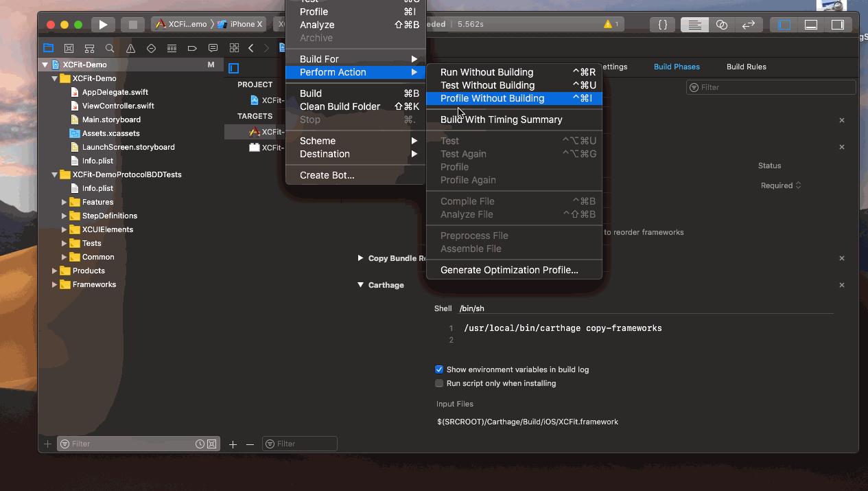Click the recent files clock filter icon
Image resolution: width=868 pixels, height=491 pixels.
click(x=200, y=444)
